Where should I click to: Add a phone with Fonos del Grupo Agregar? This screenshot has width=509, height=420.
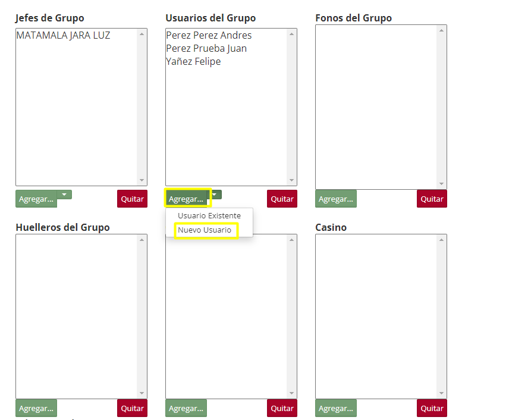tap(335, 199)
